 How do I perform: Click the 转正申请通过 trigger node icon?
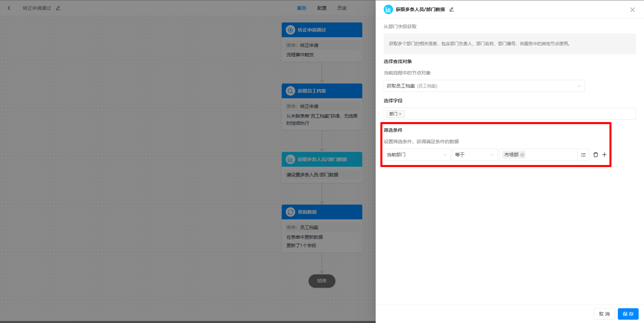pyautogui.click(x=290, y=30)
